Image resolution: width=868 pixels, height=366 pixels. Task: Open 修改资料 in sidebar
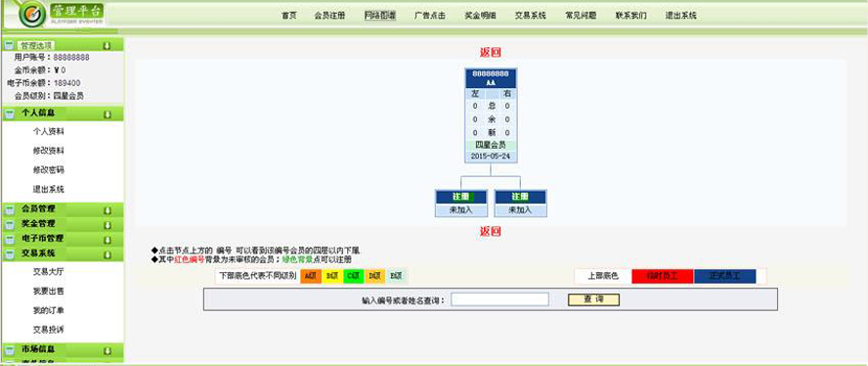pyautogui.click(x=49, y=151)
